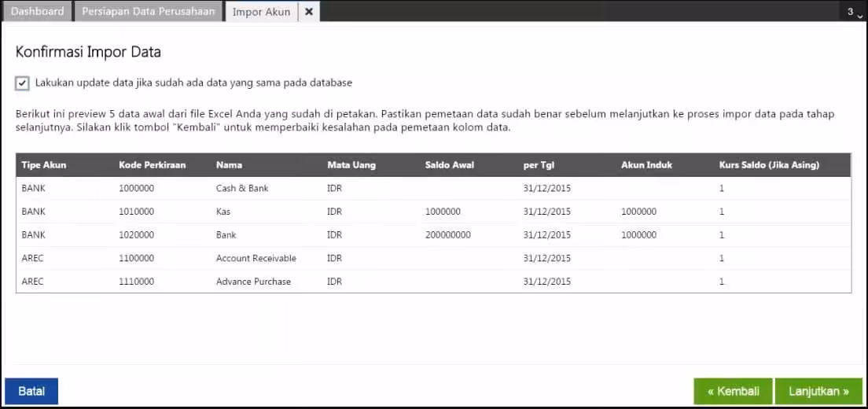Click the date 31/12/2015 in Cash & Bank row
This screenshot has width=868, height=409.
tap(547, 188)
